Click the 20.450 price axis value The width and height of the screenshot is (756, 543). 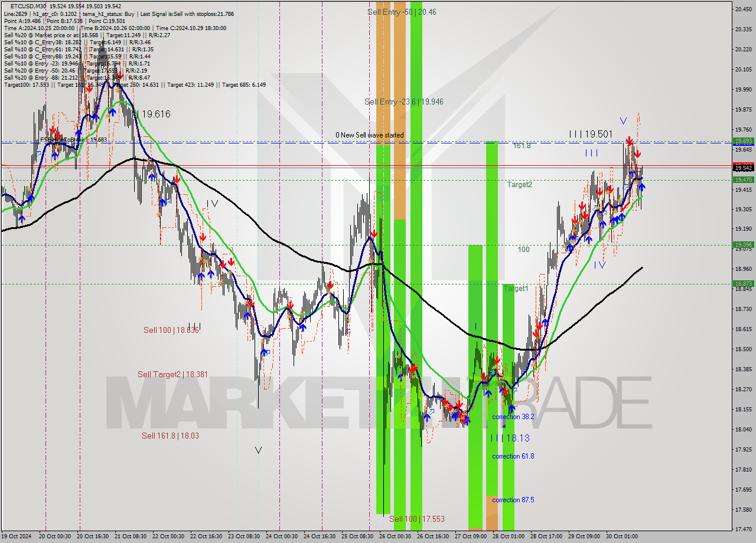pyautogui.click(x=743, y=9)
